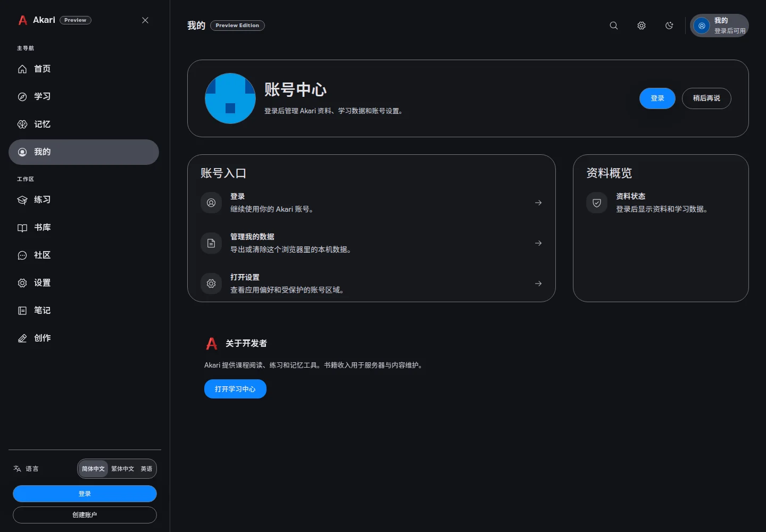Click the 首页 house icon
Image resolution: width=766 pixels, height=532 pixels.
22,69
